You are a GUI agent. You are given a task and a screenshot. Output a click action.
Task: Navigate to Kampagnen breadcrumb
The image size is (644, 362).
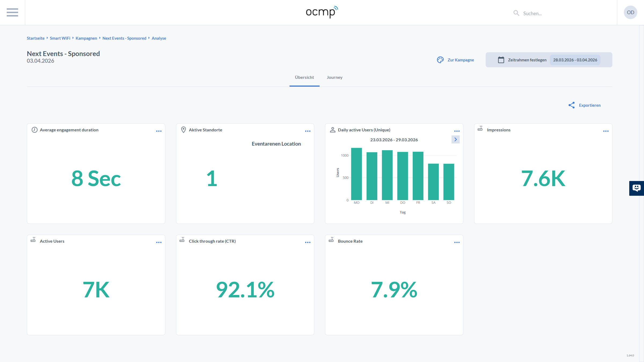coord(86,38)
